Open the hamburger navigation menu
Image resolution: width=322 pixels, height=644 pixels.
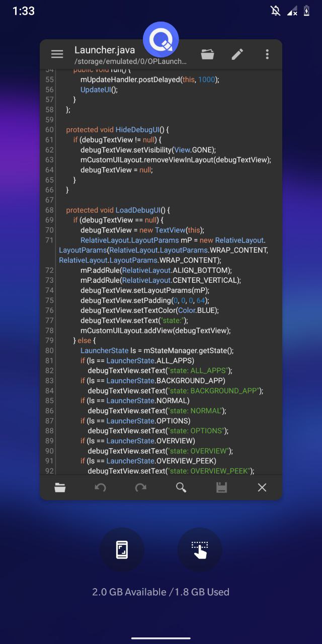point(57,54)
